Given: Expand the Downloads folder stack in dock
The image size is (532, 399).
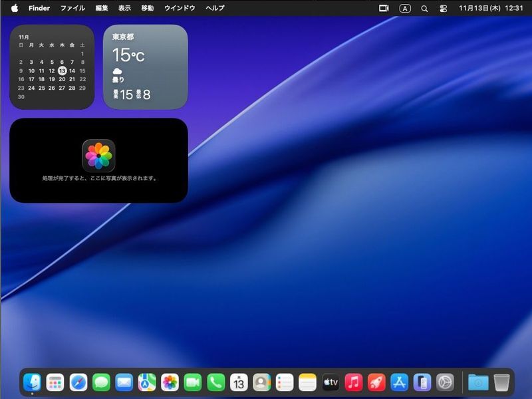Looking at the screenshot, I should click(x=477, y=382).
